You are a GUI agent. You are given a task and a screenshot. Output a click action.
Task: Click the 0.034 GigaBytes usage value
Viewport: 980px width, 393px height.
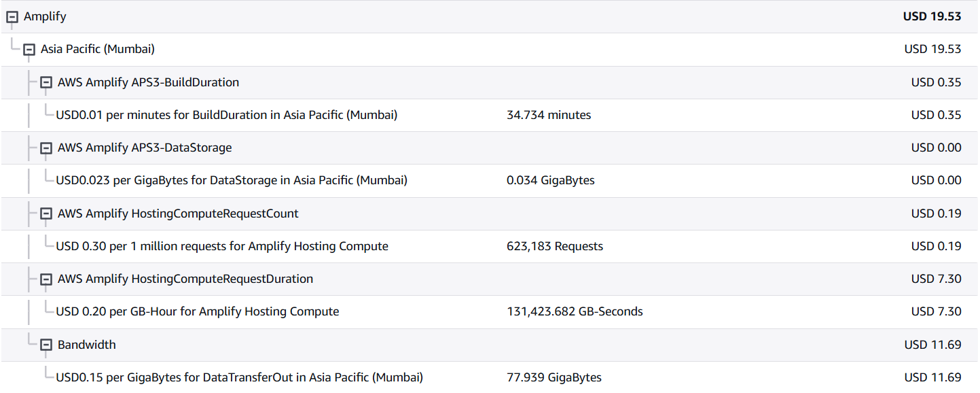550,180
